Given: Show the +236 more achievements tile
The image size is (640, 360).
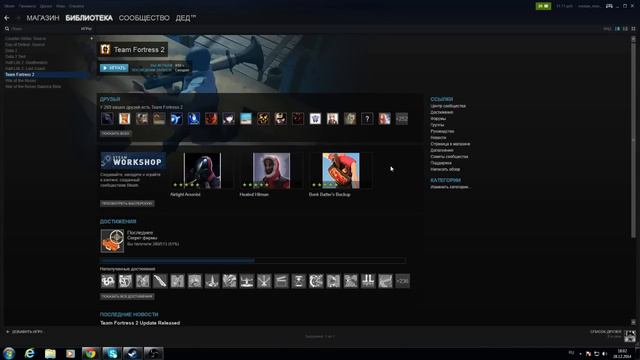Looking at the screenshot, I should tap(402, 281).
